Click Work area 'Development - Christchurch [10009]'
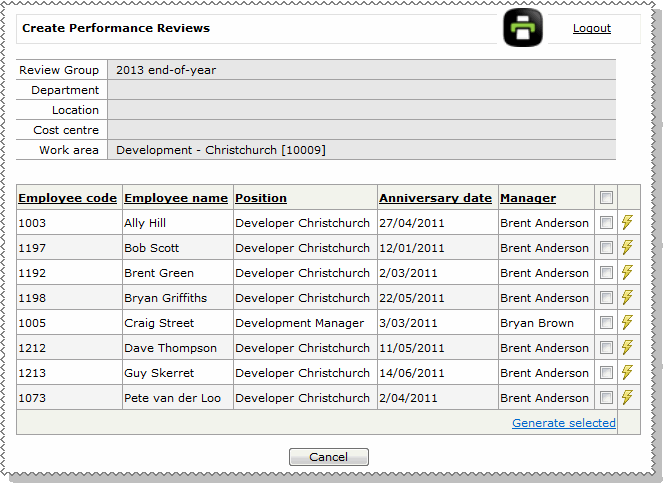672x492 pixels. pyautogui.click(x=362, y=150)
